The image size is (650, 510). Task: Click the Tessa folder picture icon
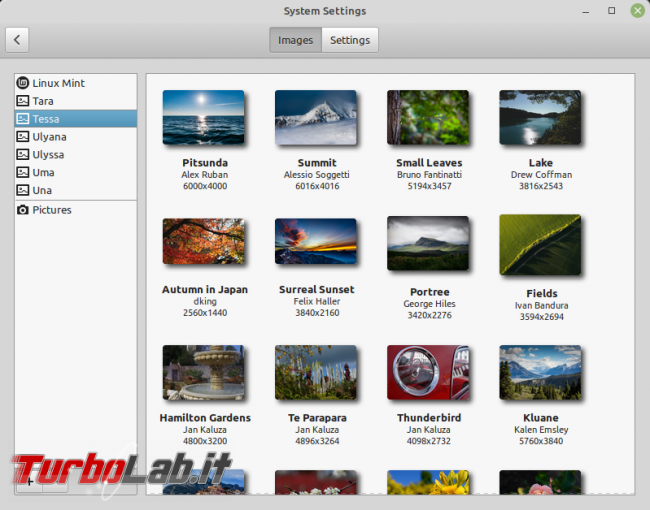(x=22, y=119)
